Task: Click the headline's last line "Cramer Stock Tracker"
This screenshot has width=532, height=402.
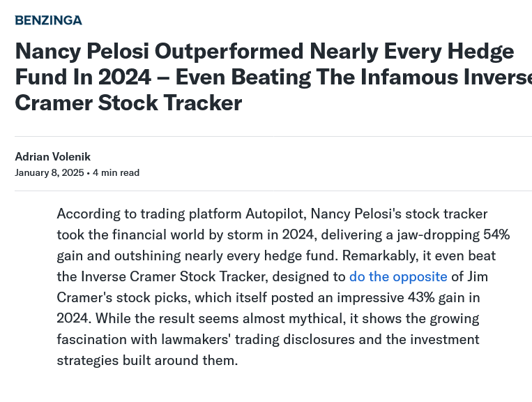Action: (128, 103)
